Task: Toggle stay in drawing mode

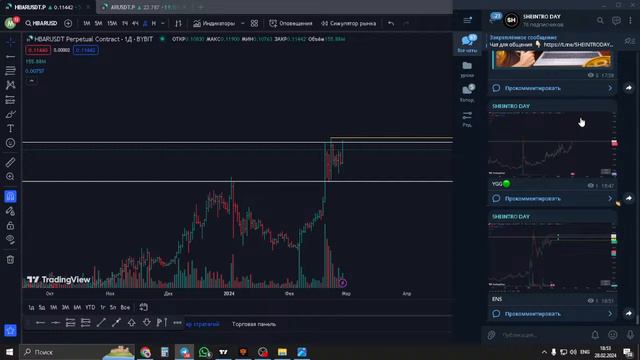Action: [10, 211]
